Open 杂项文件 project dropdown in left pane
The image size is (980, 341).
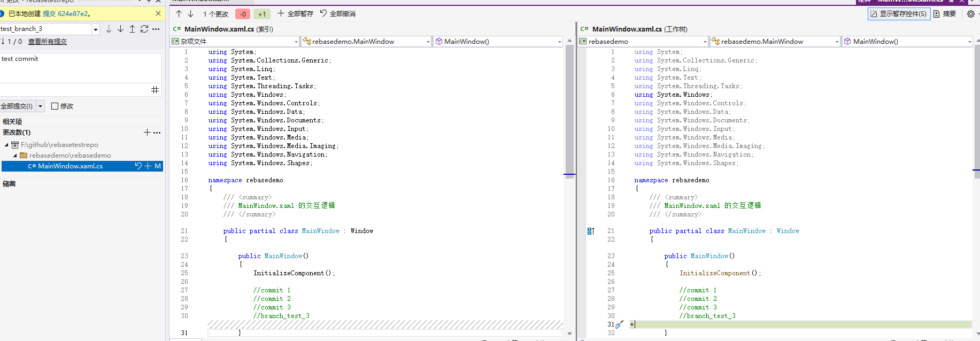[x=235, y=41]
